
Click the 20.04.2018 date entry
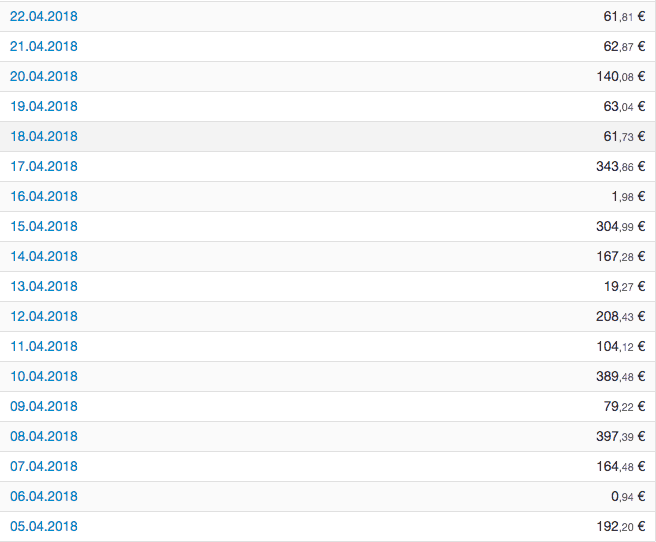[x=44, y=77]
